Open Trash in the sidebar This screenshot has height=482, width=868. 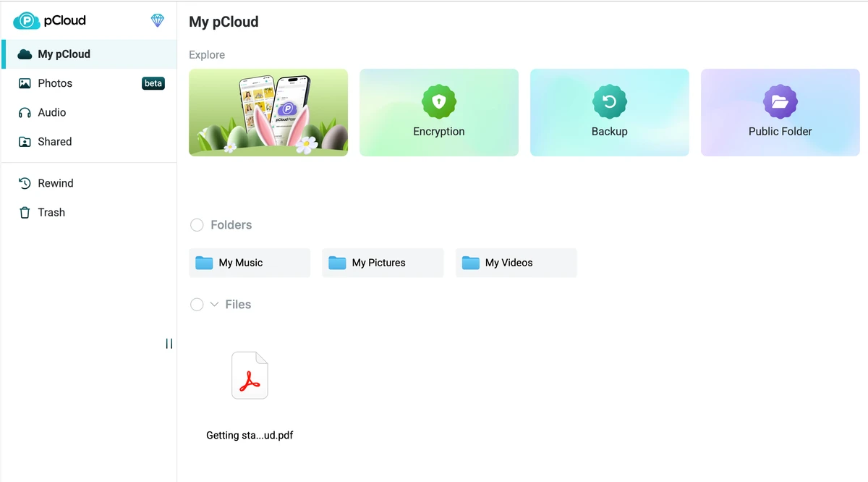89,213
